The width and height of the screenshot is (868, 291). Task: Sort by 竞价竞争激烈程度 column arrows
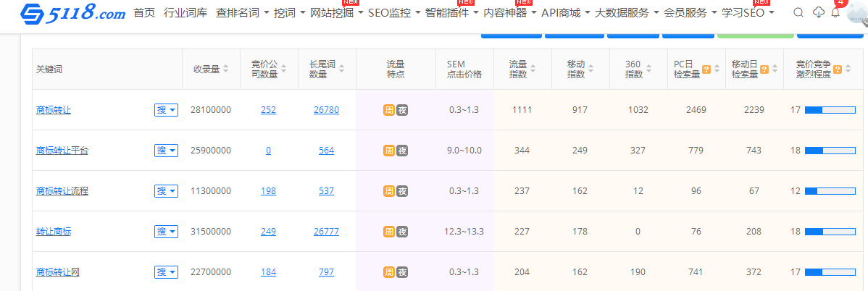coord(848,69)
